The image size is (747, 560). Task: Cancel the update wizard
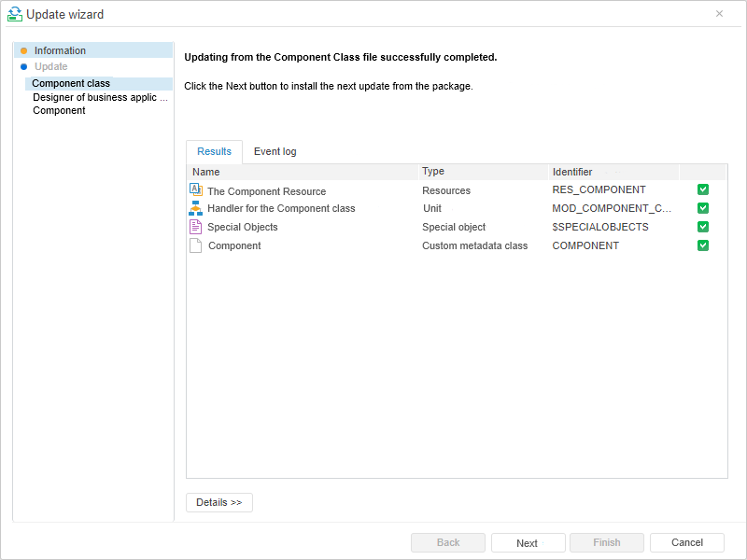(x=686, y=542)
